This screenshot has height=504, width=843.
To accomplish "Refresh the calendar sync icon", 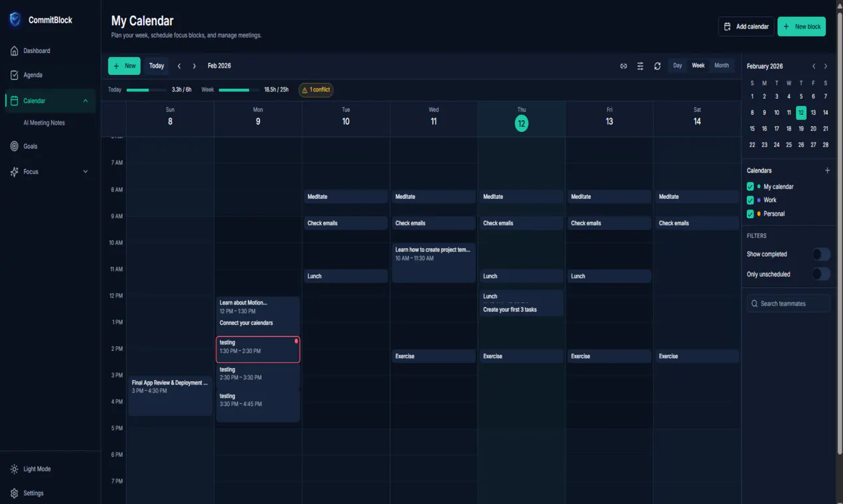I will click(657, 66).
